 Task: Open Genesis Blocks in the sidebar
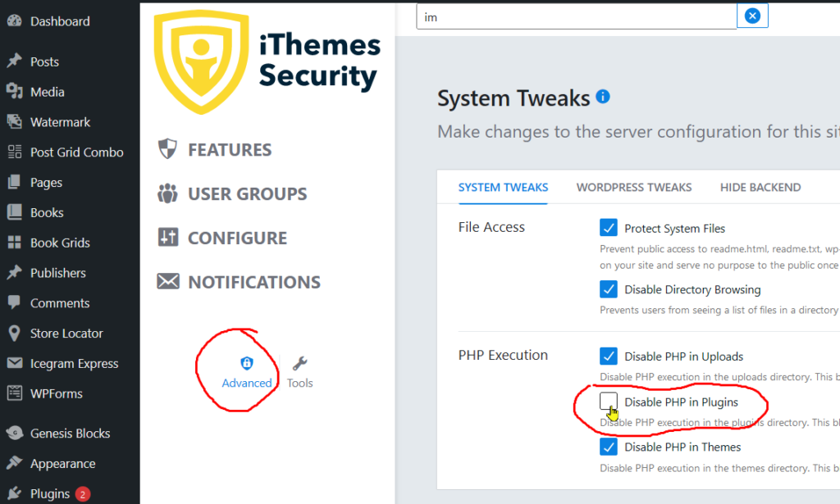click(70, 434)
